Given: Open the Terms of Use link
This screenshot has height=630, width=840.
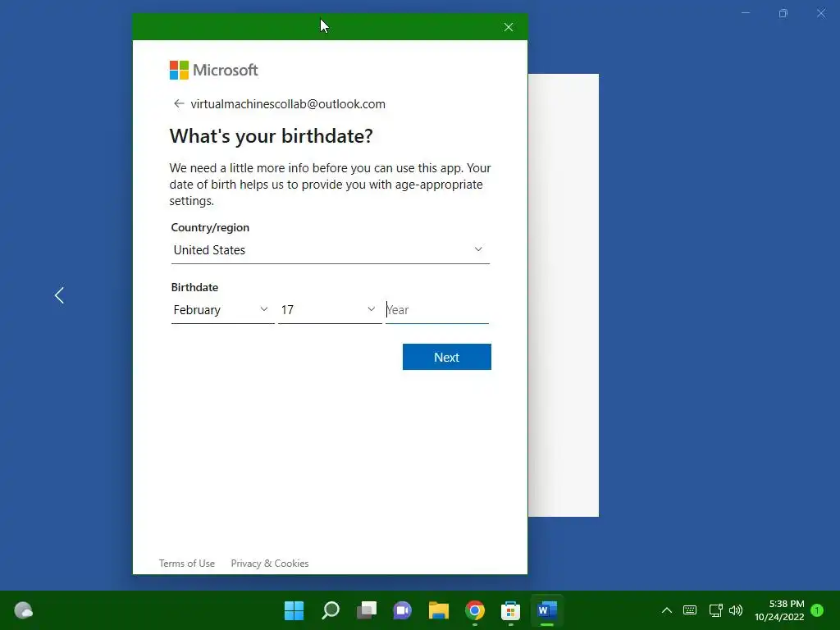Looking at the screenshot, I should point(187,564).
